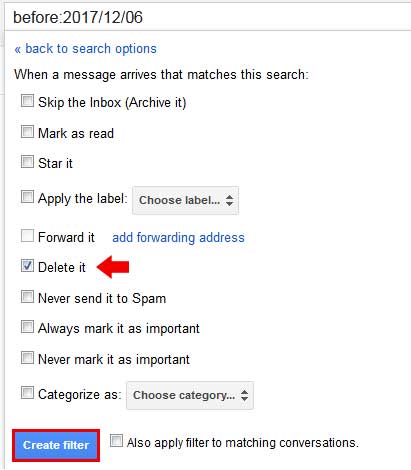Screen dimensions: 411x470
Task: Open the Choose category dropdown
Action: click(190, 396)
